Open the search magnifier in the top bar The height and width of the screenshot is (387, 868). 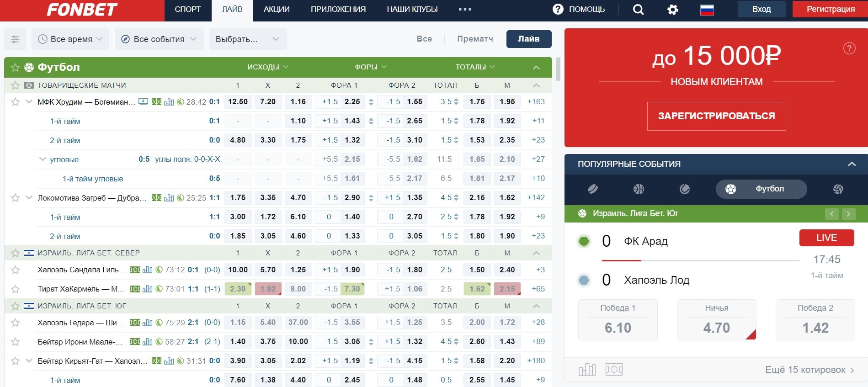pos(639,10)
